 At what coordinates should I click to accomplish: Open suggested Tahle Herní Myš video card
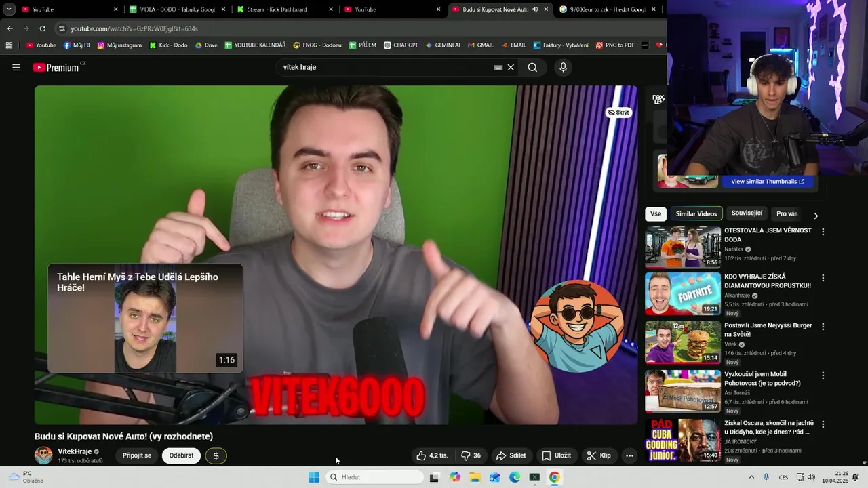(x=145, y=319)
